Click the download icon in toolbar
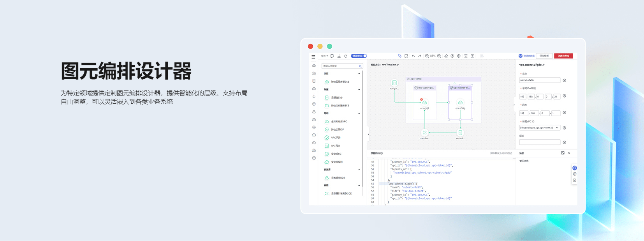Image resolution: width=644 pixels, height=241 pixels. pos(339,56)
